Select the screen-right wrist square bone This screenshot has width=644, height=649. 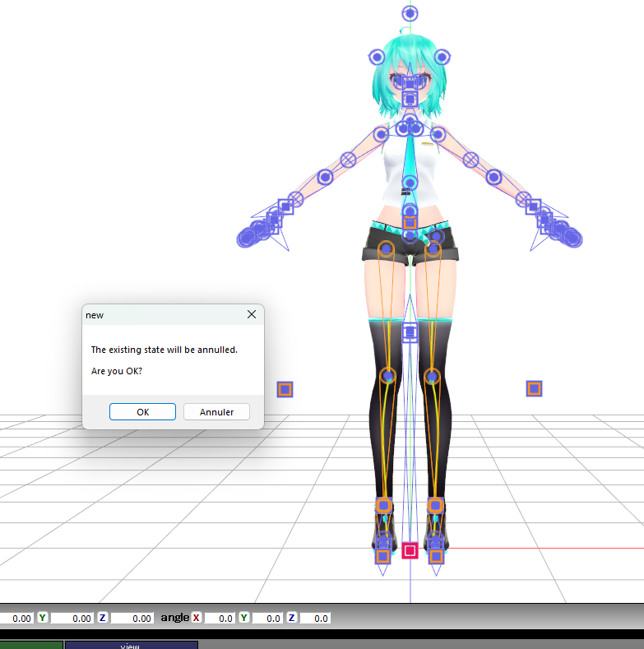(x=534, y=206)
